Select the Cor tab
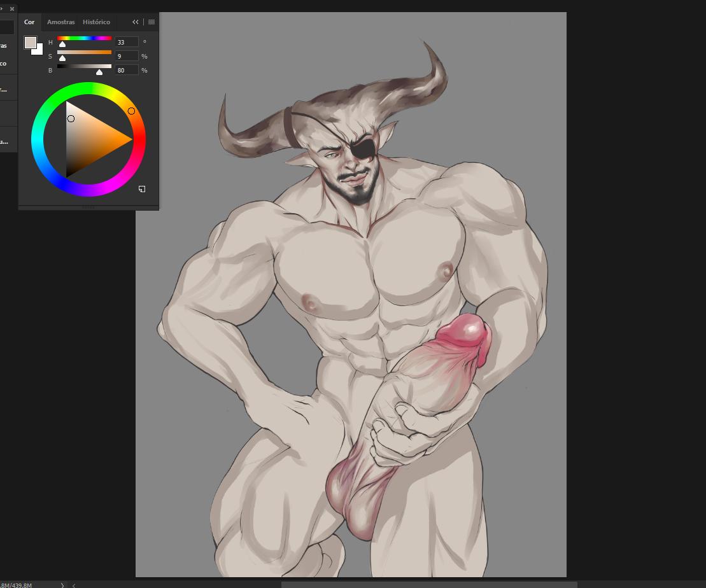 tap(29, 22)
